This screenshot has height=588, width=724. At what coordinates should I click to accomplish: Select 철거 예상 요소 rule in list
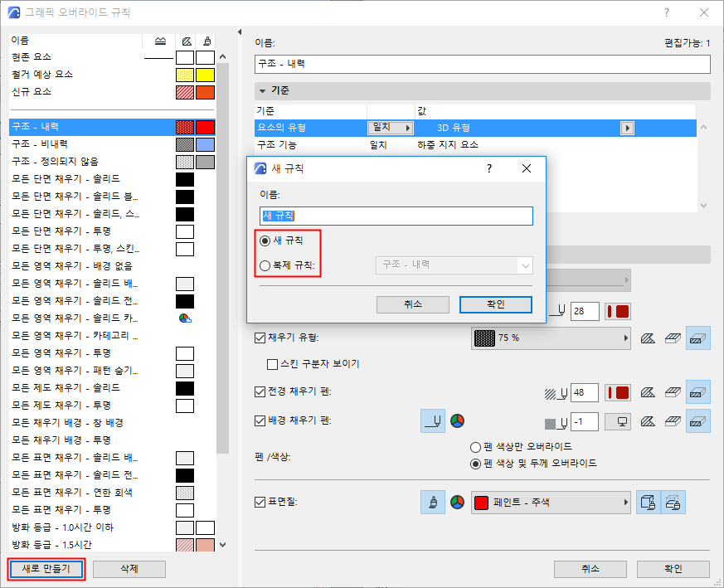pos(112,75)
